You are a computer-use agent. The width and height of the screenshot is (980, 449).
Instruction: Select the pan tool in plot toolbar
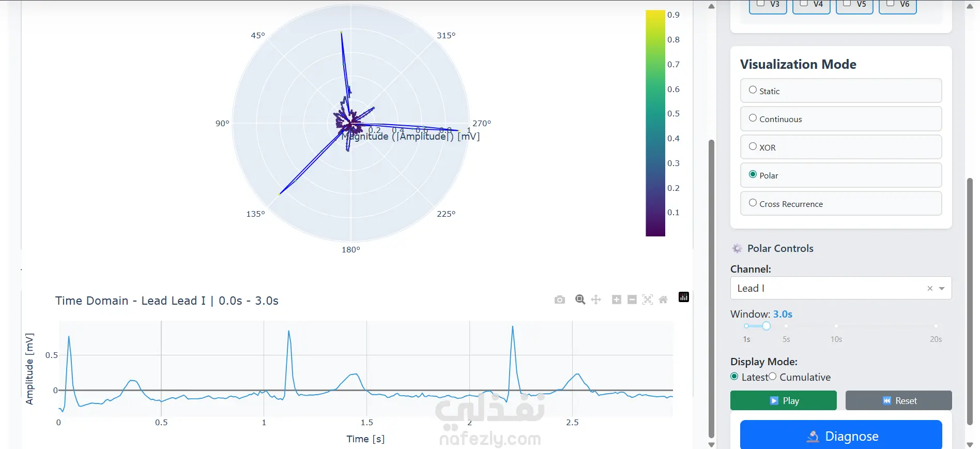596,300
